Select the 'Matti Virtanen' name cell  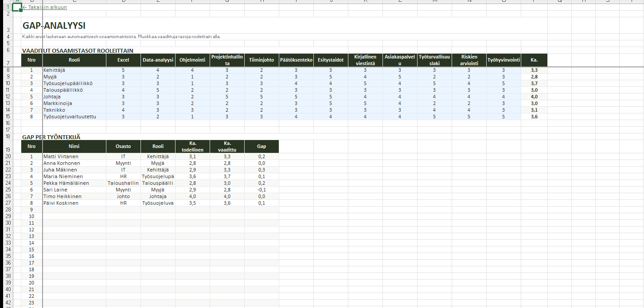[x=61, y=156]
